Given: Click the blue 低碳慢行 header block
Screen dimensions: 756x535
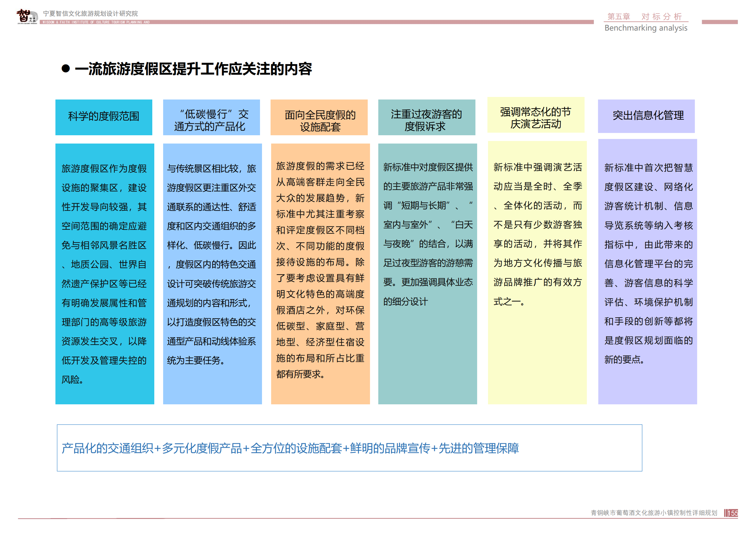Looking at the screenshot, I should (x=212, y=117).
